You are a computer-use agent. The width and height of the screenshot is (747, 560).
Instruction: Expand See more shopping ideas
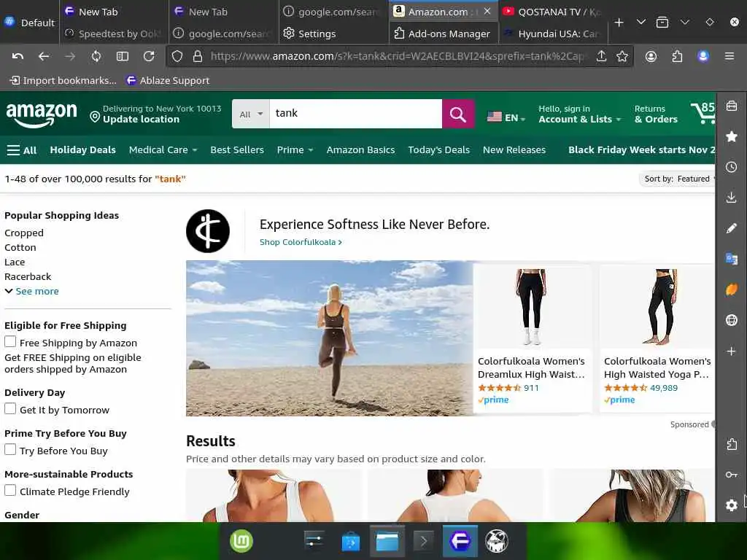tap(32, 291)
